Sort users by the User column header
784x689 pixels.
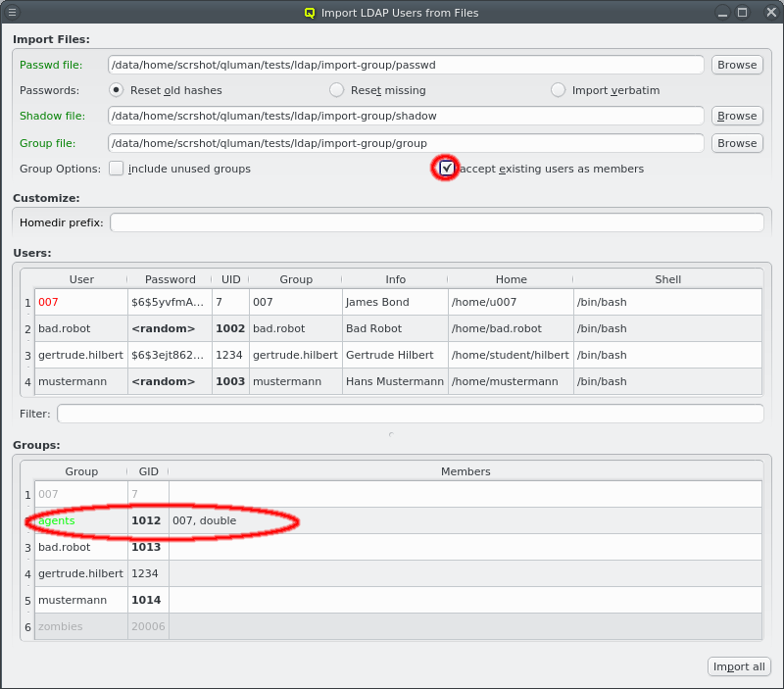coord(81,279)
